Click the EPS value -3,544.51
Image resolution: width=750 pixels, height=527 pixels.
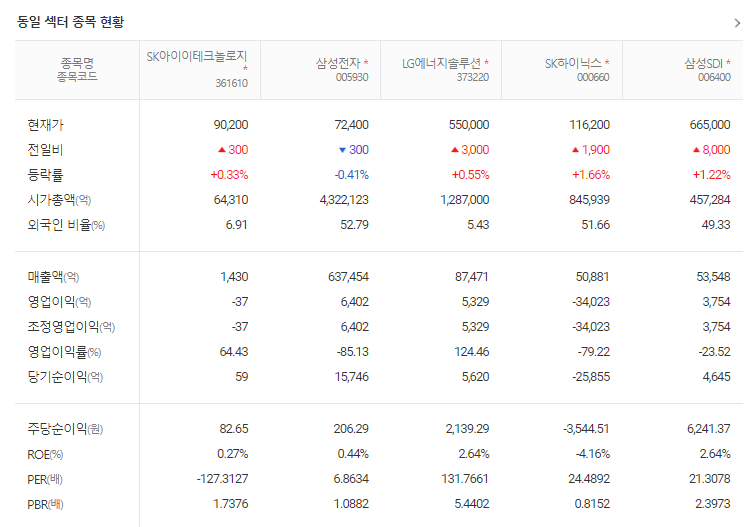(586, 428)
